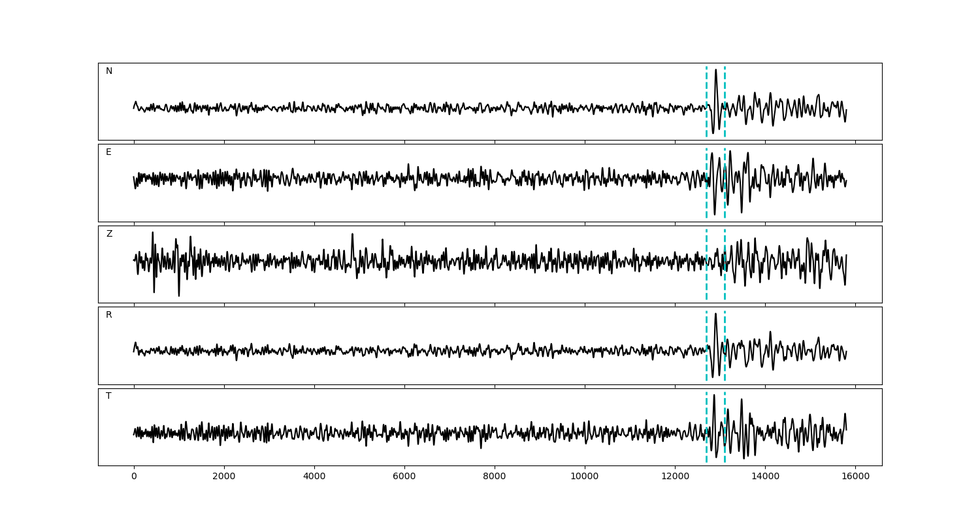The image size is (980, 523).
Task: Click the E component label
Action: pyautogui.click(x=108, y=152)
